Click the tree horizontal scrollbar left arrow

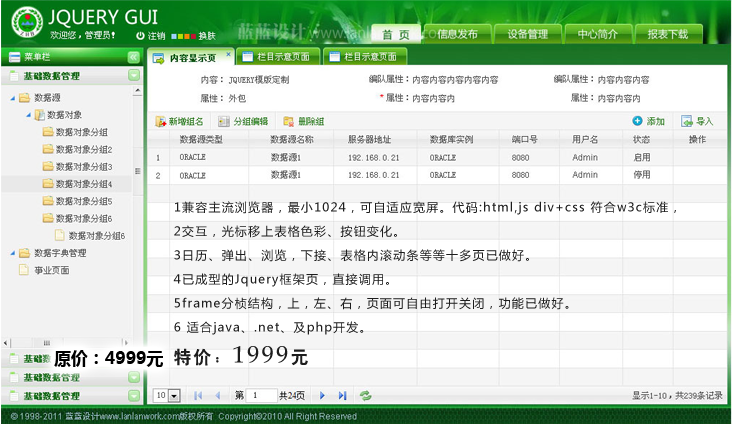click(6, 343)
